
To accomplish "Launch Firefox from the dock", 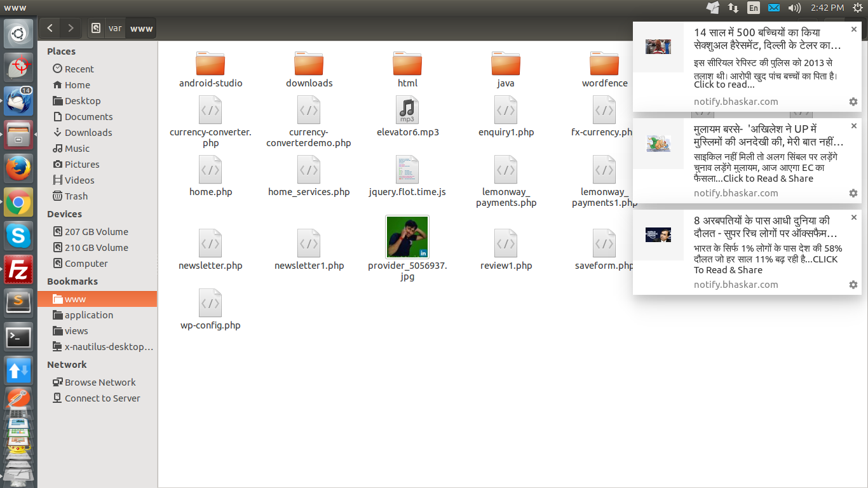I will click(x=18, y=168).
